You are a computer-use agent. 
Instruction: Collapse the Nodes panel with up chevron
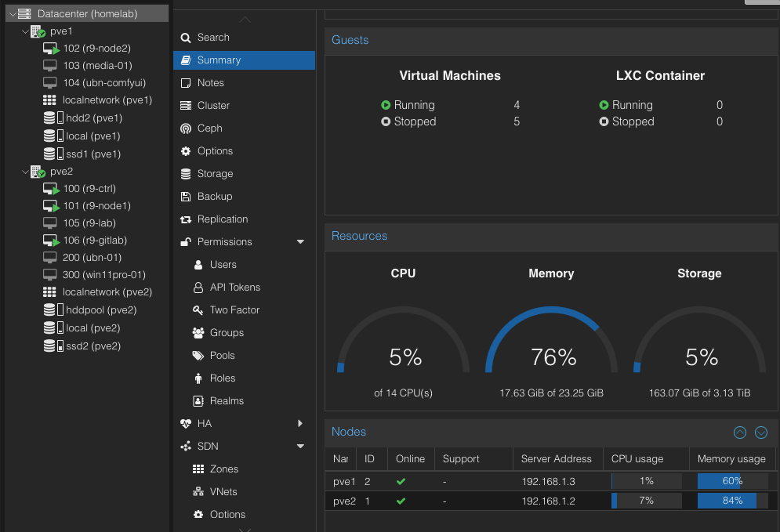tap(739, 432)
